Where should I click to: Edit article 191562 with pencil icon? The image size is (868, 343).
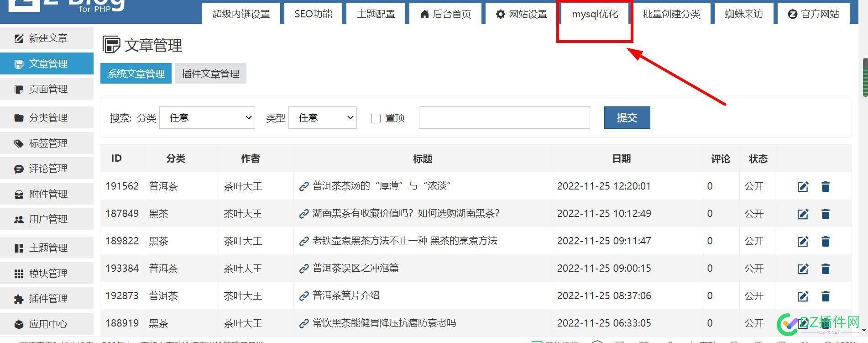(803, 186)
